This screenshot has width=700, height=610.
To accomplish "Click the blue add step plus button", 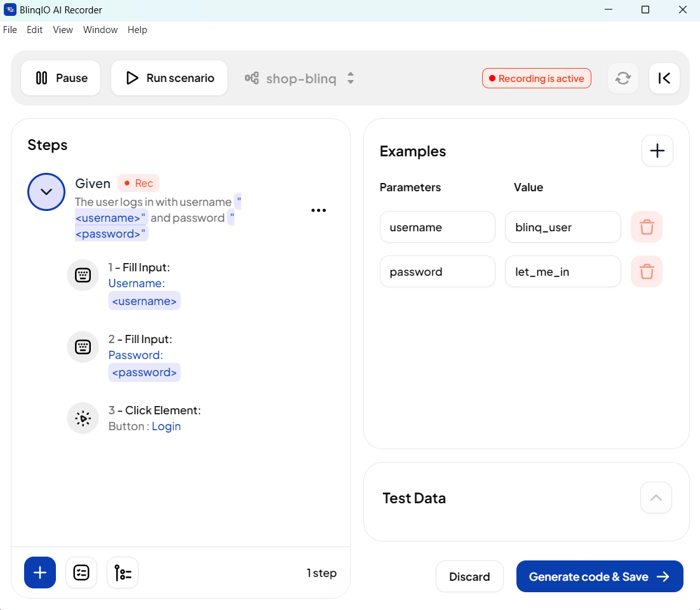I will (x=40, y=573).
